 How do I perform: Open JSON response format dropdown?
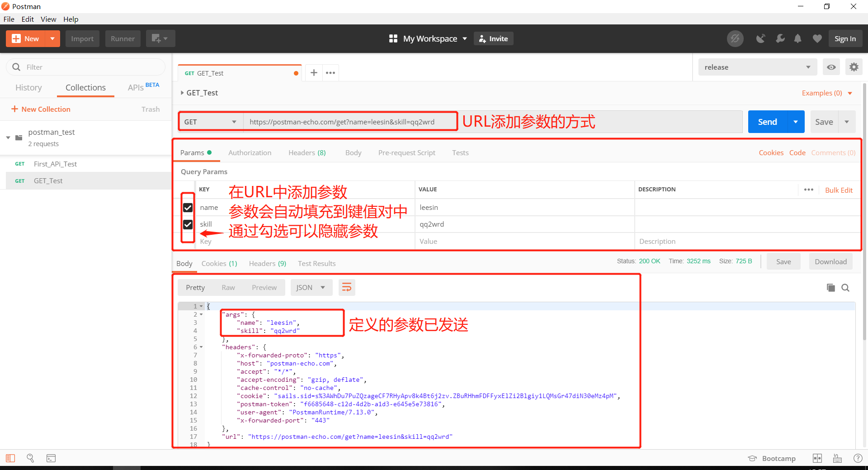[311, 287]
